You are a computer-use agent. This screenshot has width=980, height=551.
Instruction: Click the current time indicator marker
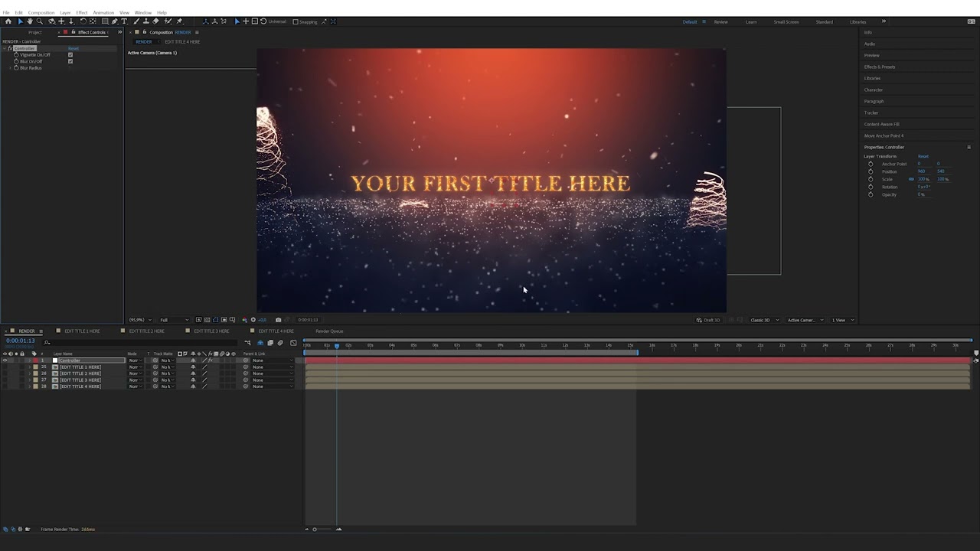click(336, 346)
